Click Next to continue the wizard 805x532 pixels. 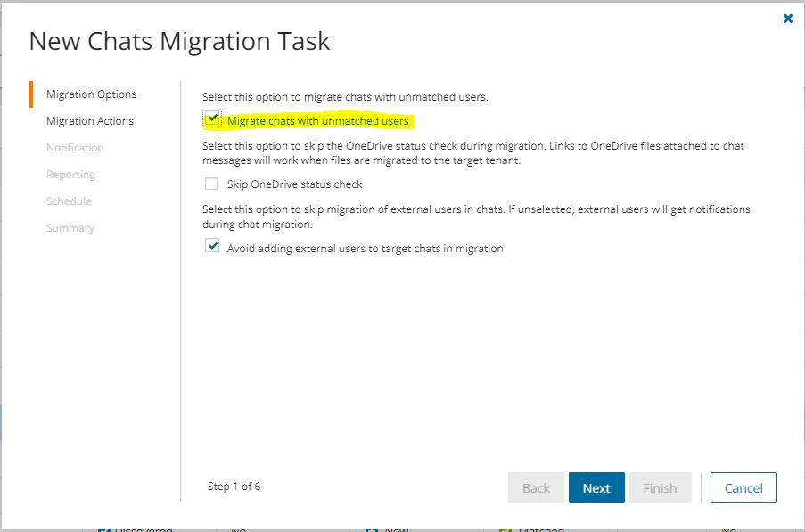(596, 487)
